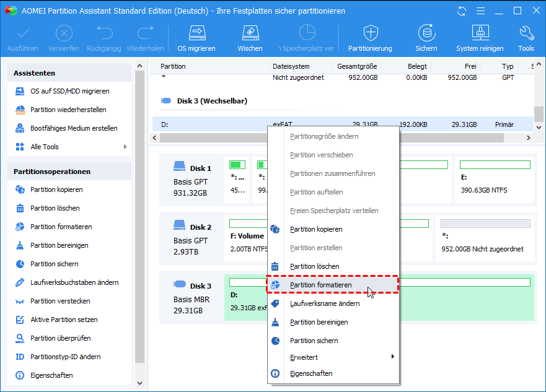Image resolution: width=546 pixels, height=392 pixels.
Task: Open the Wischen tool in toolbar
Action: pyautogui.click(x=250, y=38)
